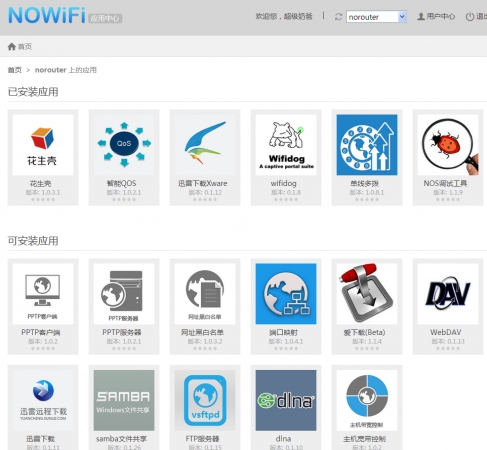Click the 迅雷下载Xware bird icon

(205, 145)
